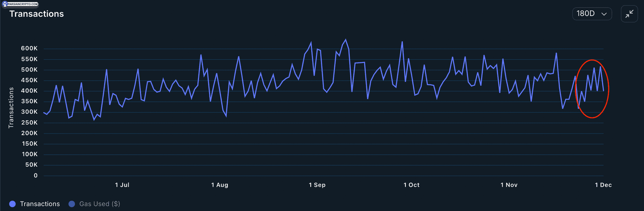Toggle the Gas Used ($) legend series
644x211 pixels.
tap(94, 204)
